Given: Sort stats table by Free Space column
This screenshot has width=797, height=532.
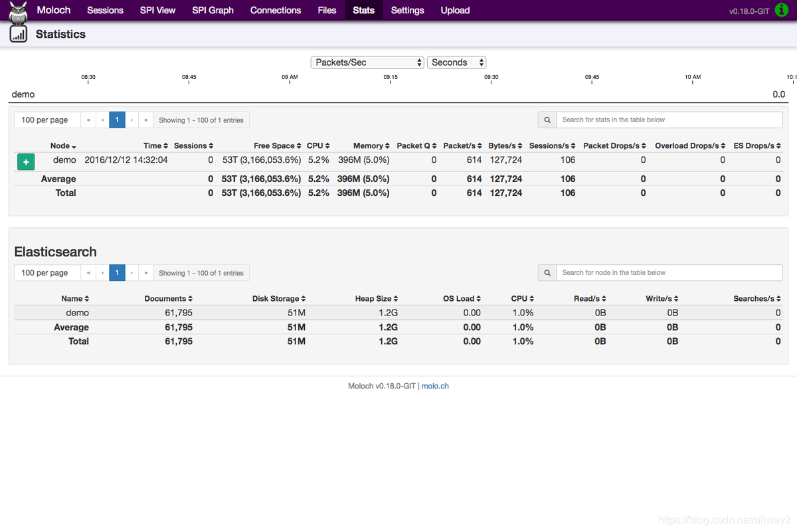Looking at the screenshot, I should pyautogui.click(x=278, y=146).
